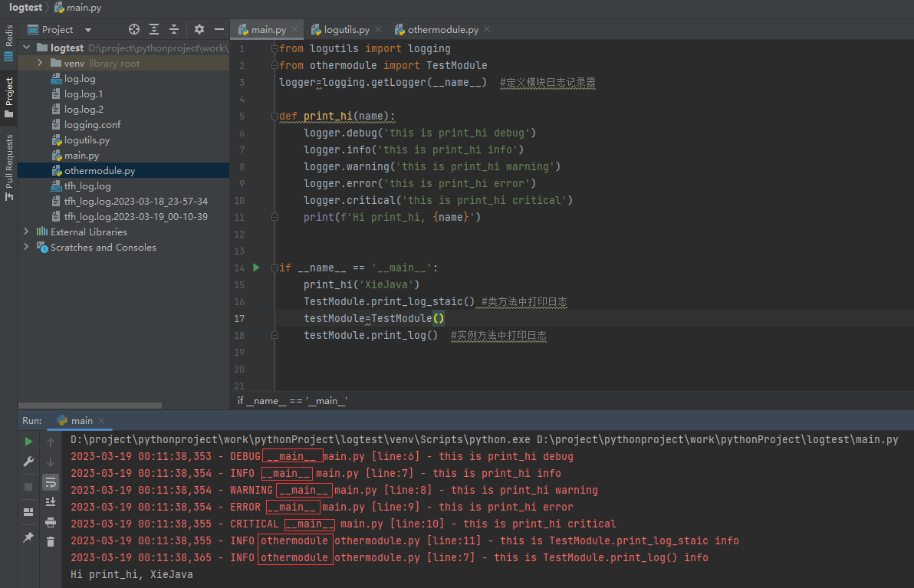914x588 pixels.
Task: Toggle scroll to end in Run console
Action: click(51, 501)
